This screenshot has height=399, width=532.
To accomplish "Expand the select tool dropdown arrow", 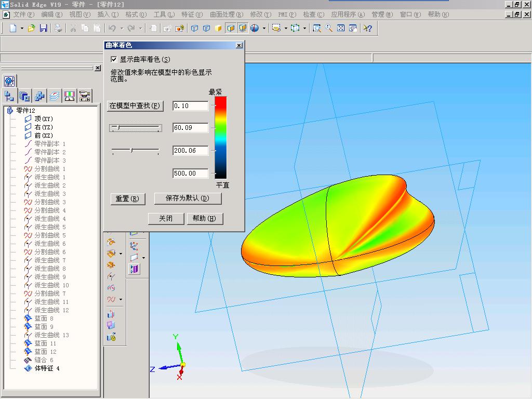I will [x=286, y=29].
